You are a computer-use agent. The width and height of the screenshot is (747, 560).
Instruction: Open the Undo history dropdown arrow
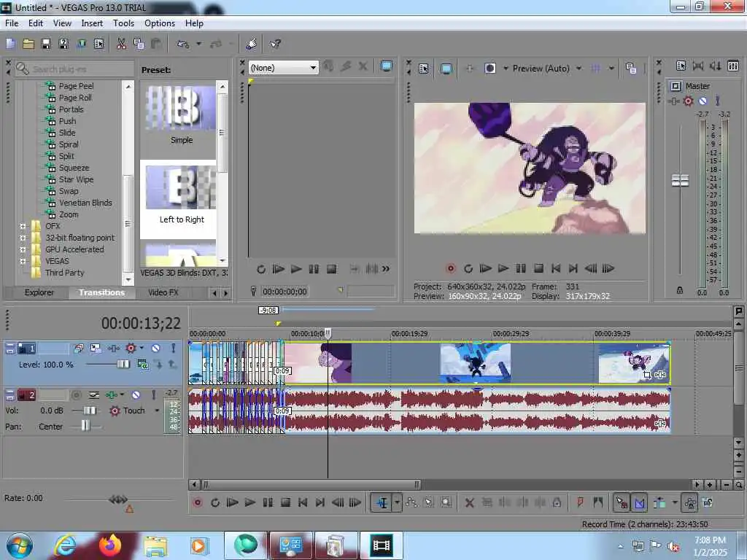(198, 44)
